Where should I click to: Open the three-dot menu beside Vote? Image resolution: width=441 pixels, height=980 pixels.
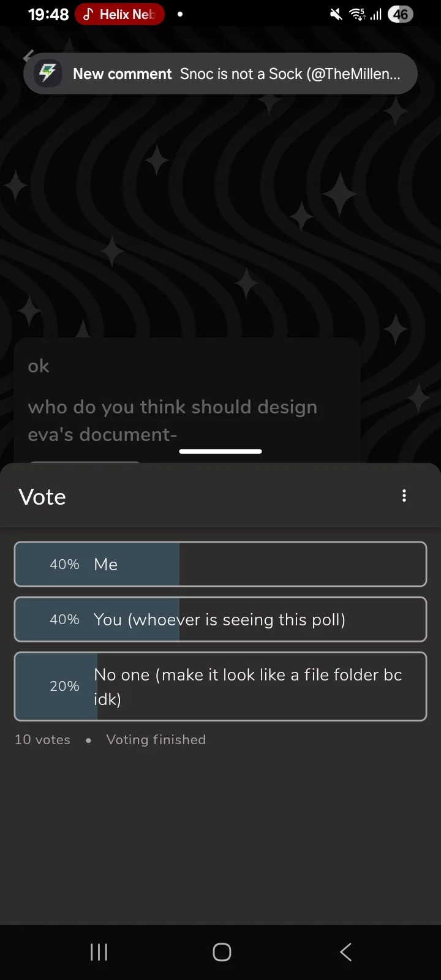(x=404, y=496)
